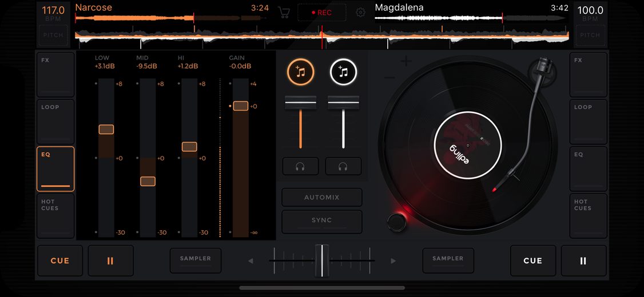Click the 3:24 remaining time
This screenshot has height=297, width=644.
260,8
